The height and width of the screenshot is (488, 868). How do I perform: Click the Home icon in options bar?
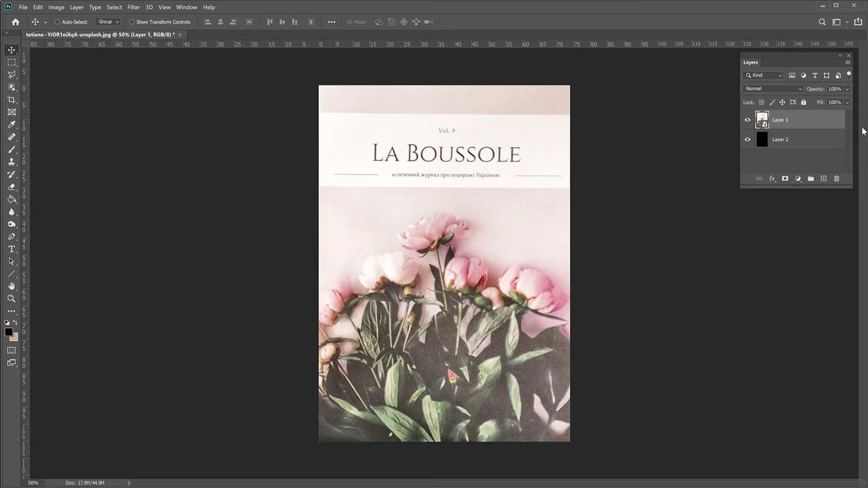16,22
